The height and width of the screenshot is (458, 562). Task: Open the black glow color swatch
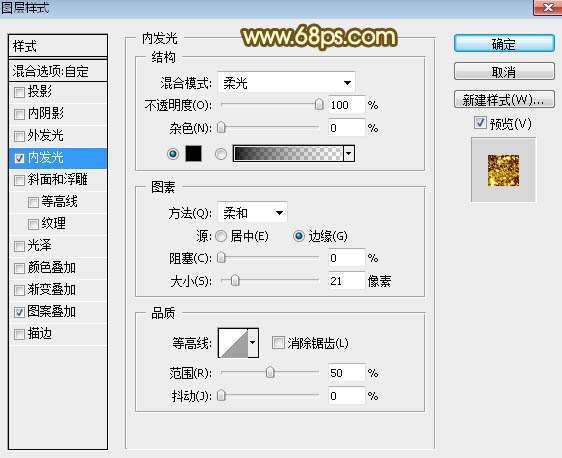point(194,153)
